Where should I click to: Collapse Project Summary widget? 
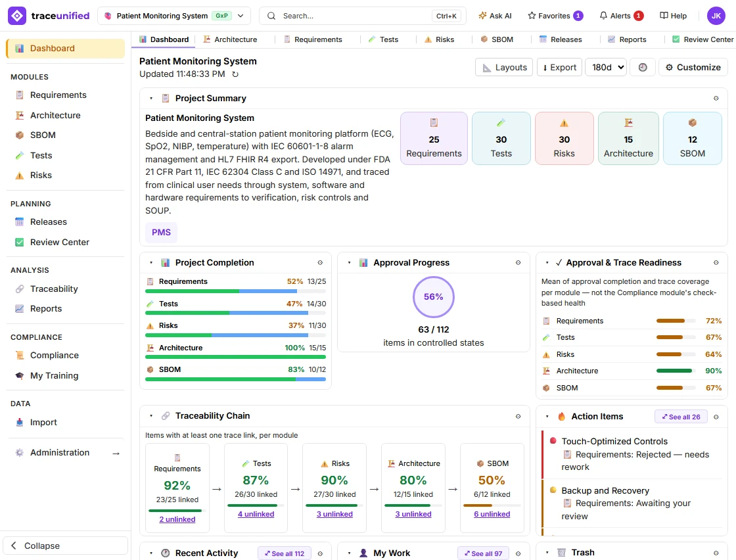pyautogui.click(x=151, y=99)
